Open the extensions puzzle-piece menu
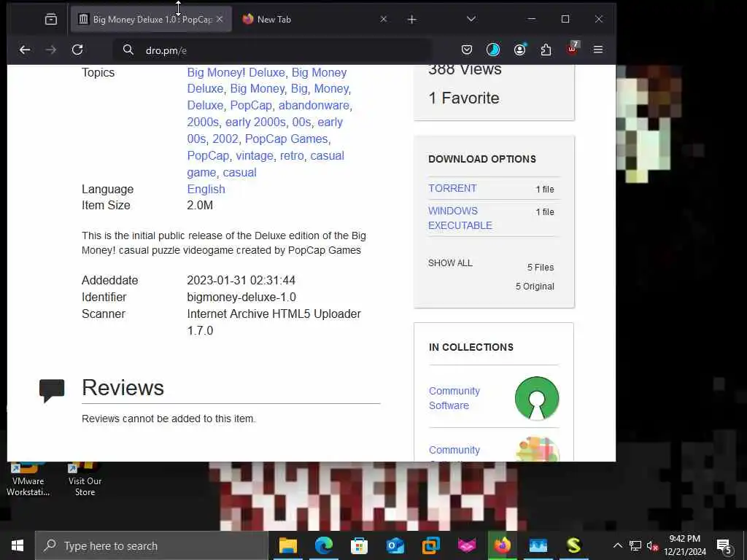 pyautogui.click(x=546, y=50)
